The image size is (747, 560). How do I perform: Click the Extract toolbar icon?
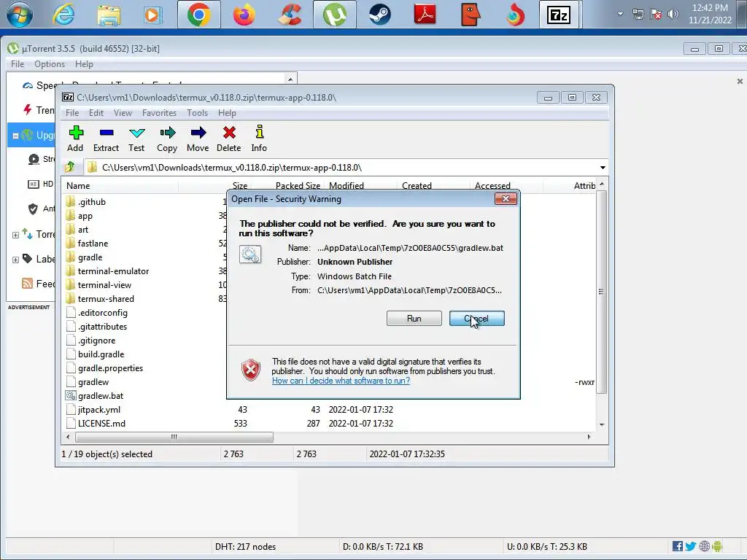107,133
